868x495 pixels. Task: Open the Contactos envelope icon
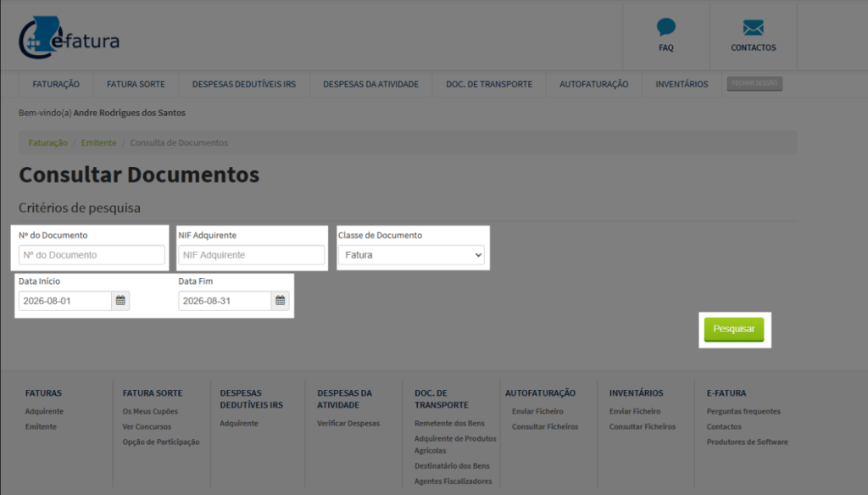[x=753, y=28]
